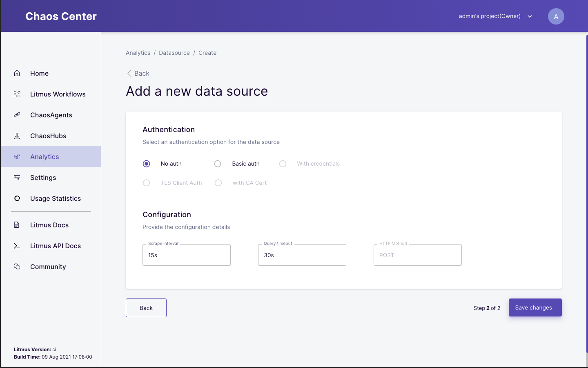Click the outlined Back button
588x368 pixels.
point(146,308)
